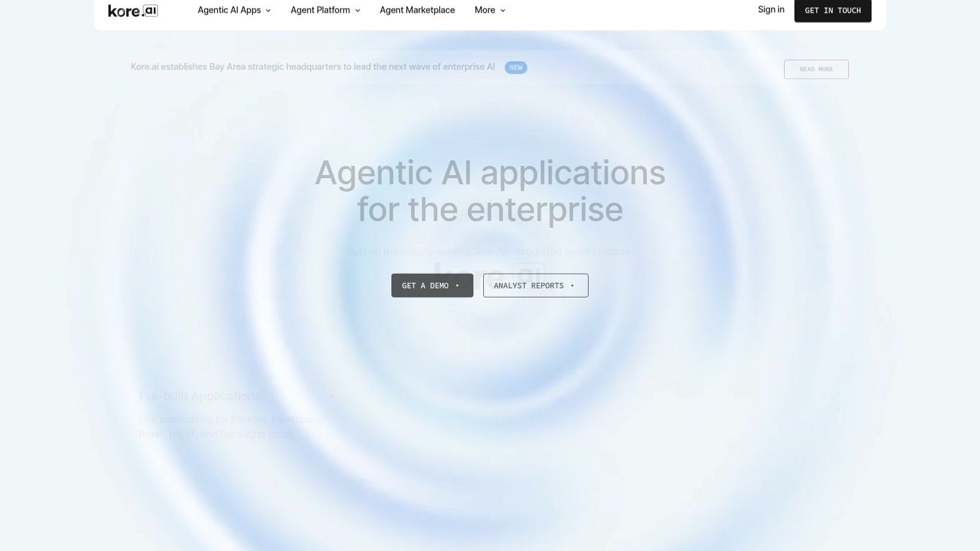Expand the Agentic AI Apps menu

pyautogui.click(x=234, y=10)
